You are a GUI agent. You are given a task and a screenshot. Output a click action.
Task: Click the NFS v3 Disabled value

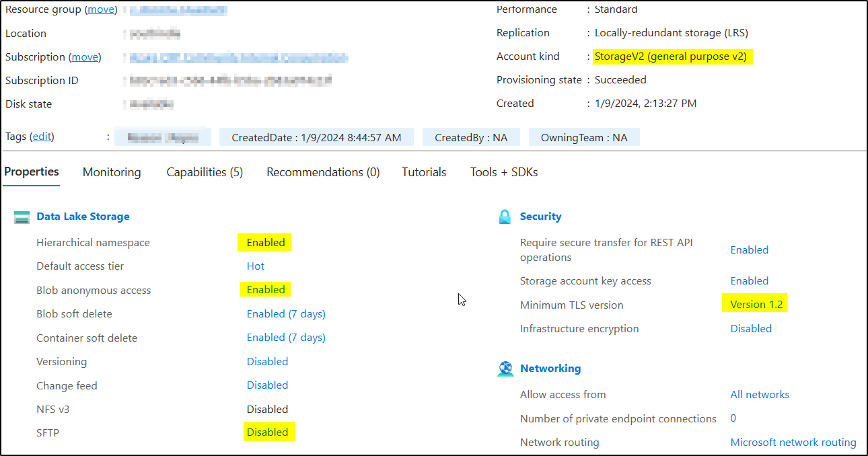click(267, 410)
